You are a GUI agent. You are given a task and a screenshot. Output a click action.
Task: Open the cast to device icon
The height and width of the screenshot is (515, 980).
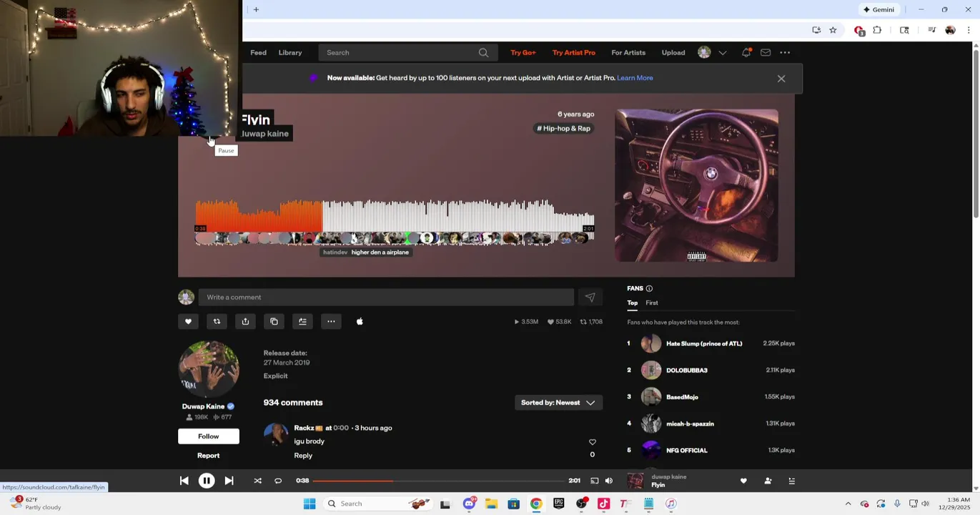pyautogui.click(x=594, y=481)
